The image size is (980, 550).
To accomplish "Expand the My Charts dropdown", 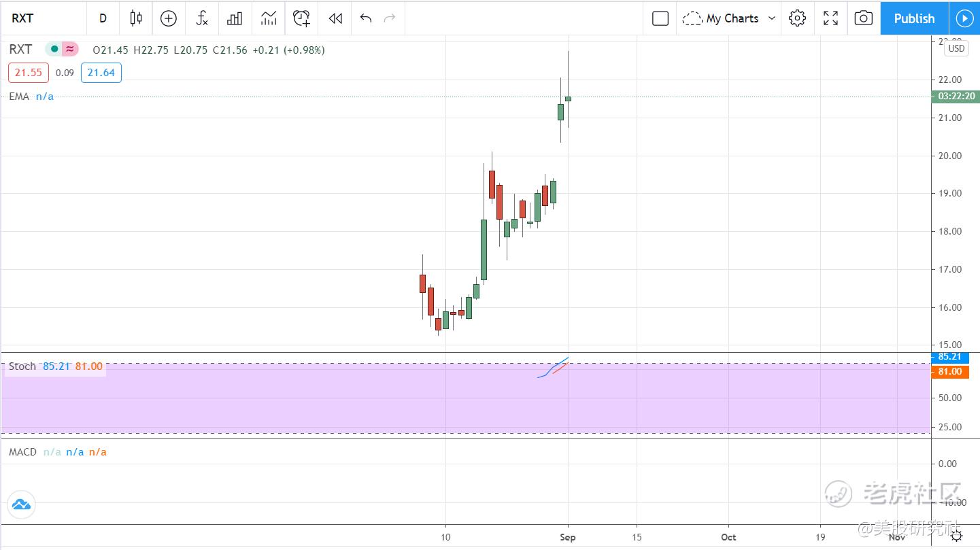I will click(x=729, y=18).
